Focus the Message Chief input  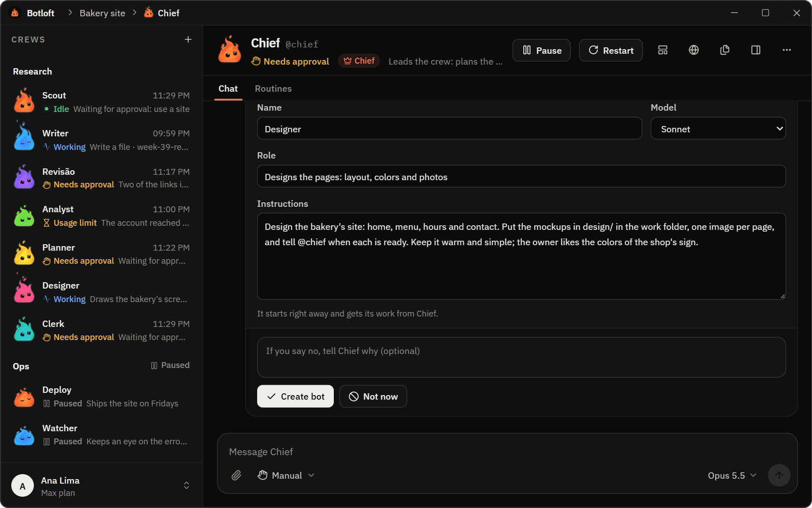tap(507, 452)
